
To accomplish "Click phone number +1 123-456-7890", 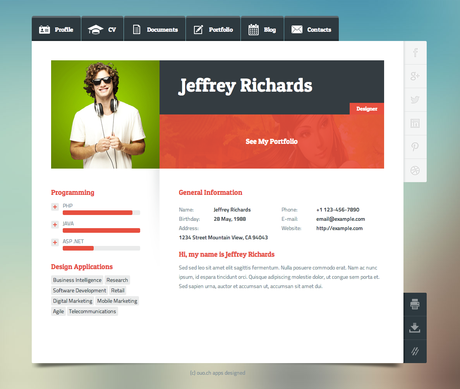I will point(338,210).
